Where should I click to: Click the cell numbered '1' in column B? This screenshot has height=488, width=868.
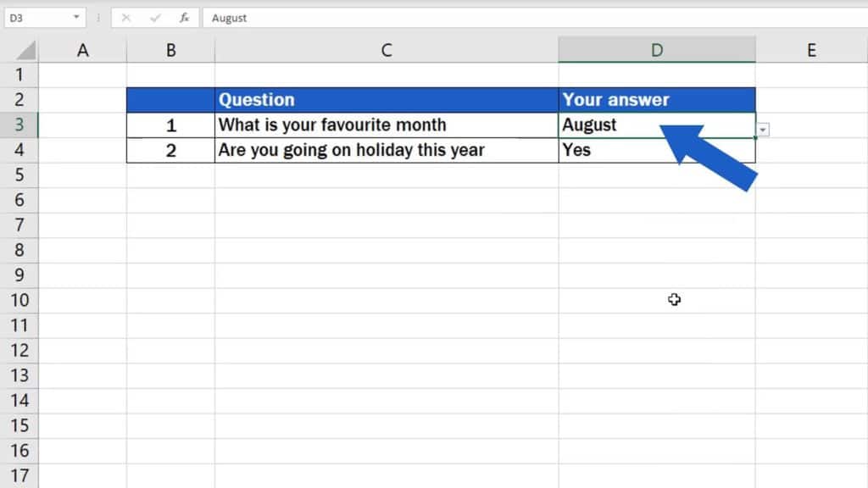170,125
